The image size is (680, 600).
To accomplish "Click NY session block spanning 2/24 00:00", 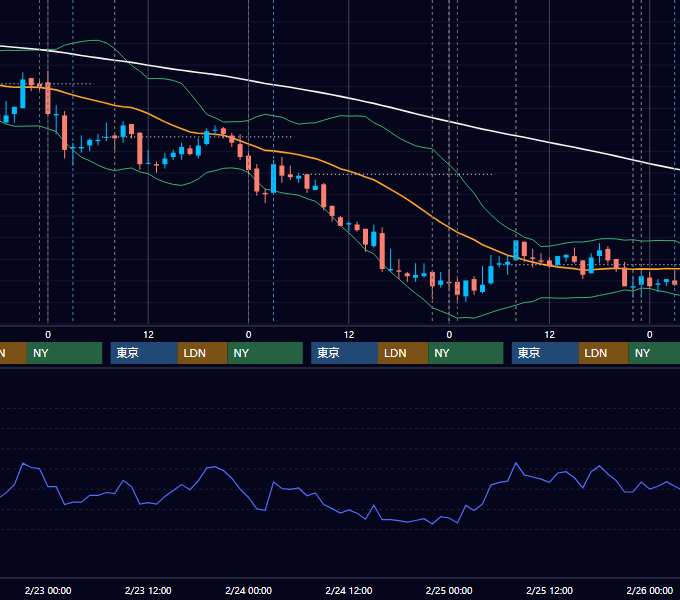I will pyautogui.click(x=265, y=353).
